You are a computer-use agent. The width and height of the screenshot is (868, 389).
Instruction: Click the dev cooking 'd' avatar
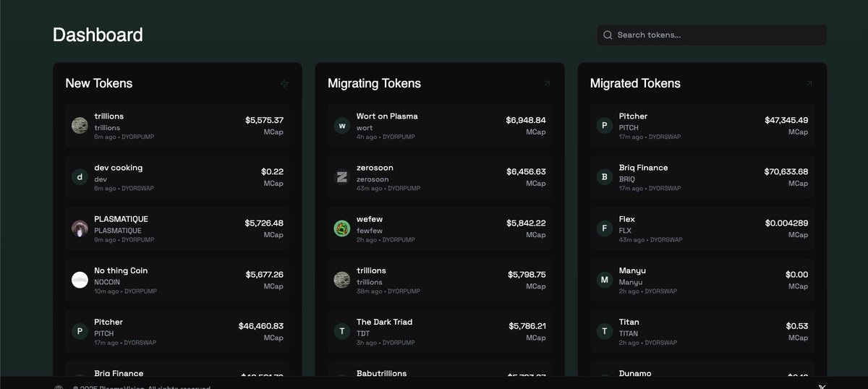[x=80, y=177]
